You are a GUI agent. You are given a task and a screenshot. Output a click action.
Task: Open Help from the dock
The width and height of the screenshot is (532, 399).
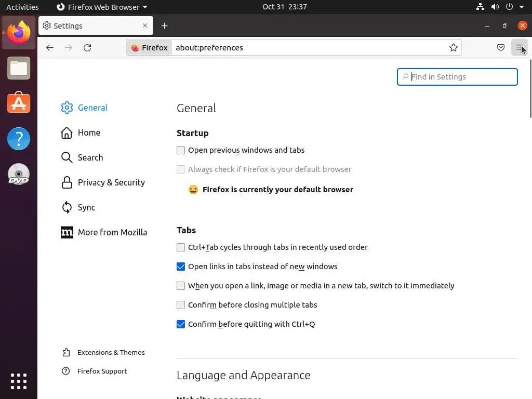19,138
